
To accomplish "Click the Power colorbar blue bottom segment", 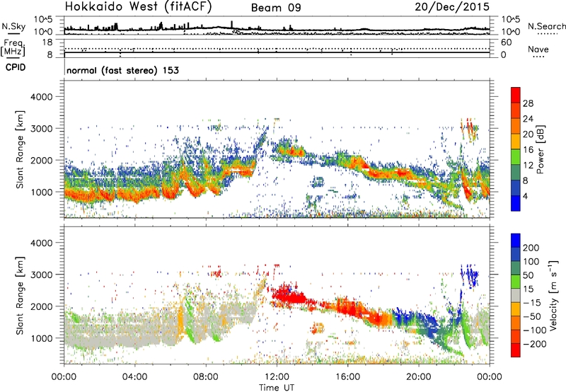I will 516,203.
